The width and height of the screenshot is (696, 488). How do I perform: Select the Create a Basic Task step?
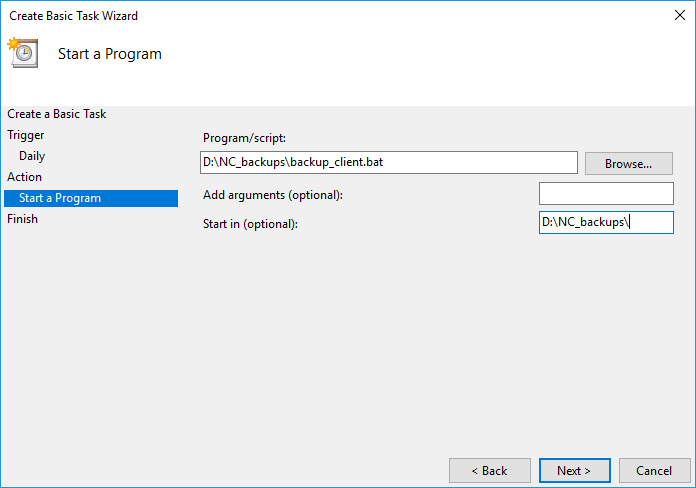pos(56,114)
